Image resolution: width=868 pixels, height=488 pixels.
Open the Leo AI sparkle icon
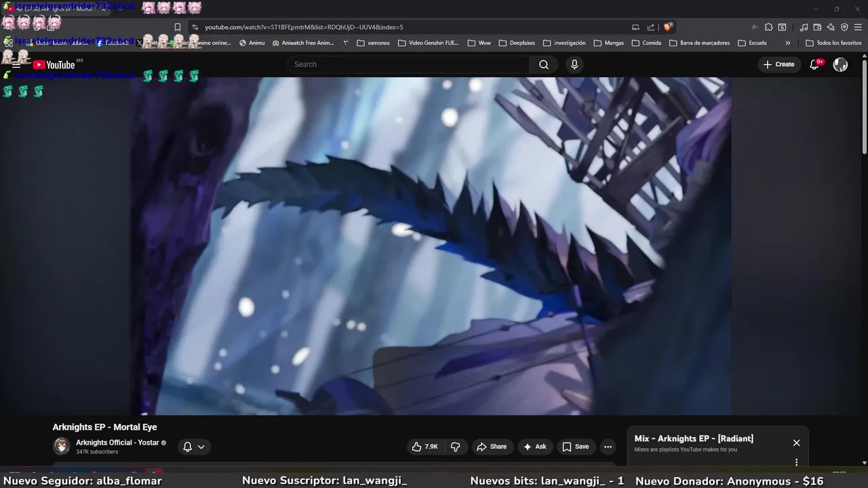[x=831, y=27]
